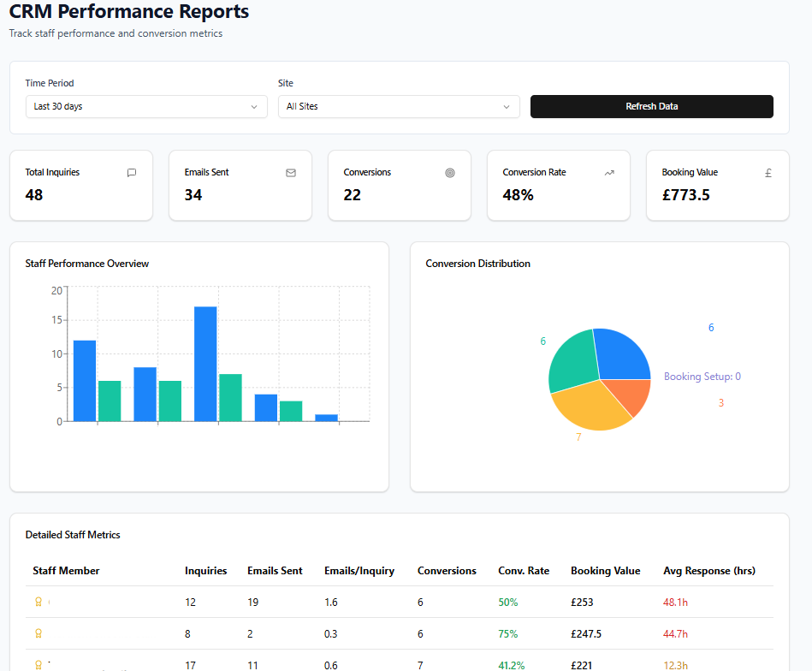The height and width of the screenshot is (671, 812).
Task: Click the Emails Sent column header
Action: coord(275,571)
